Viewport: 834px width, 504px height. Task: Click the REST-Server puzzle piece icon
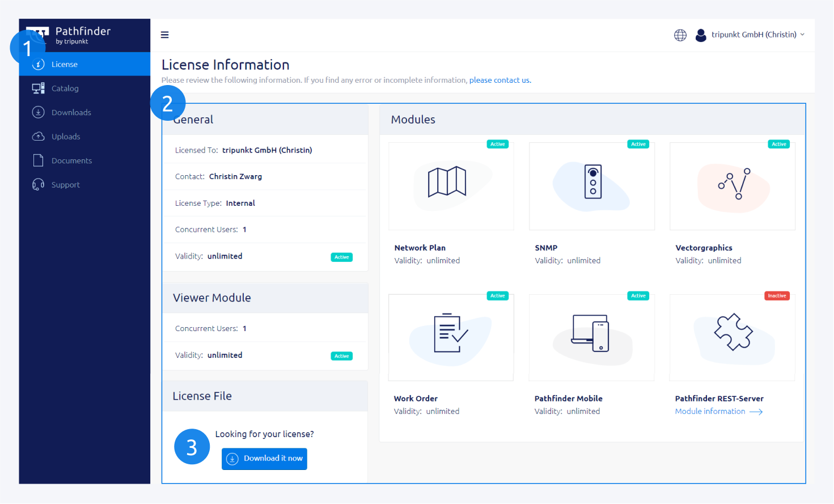coord(733,332)
